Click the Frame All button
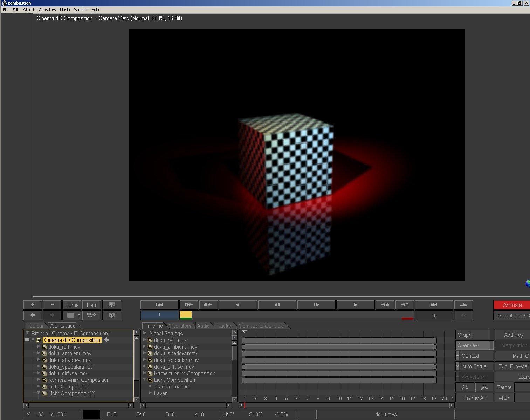530x420 pixels. pos(474,398)
